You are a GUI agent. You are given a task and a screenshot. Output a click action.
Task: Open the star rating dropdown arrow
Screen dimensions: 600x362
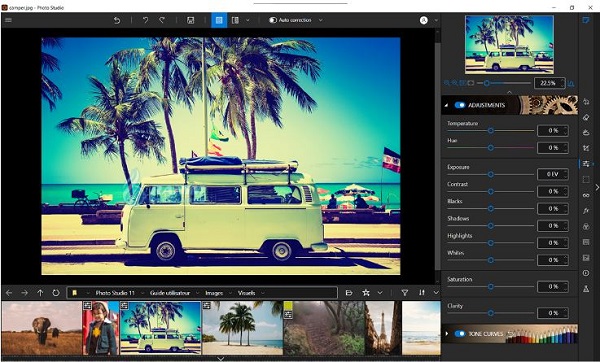[380, 293]
